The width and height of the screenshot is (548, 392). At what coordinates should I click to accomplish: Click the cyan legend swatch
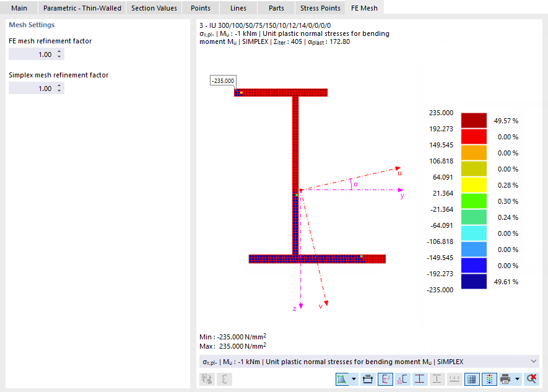coord(474,233)
